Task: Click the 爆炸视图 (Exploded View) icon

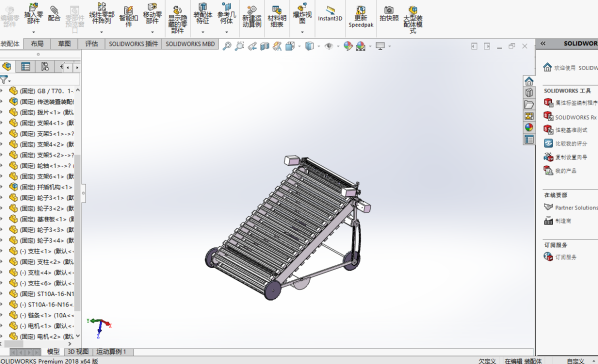Action: tap(302, 13)
